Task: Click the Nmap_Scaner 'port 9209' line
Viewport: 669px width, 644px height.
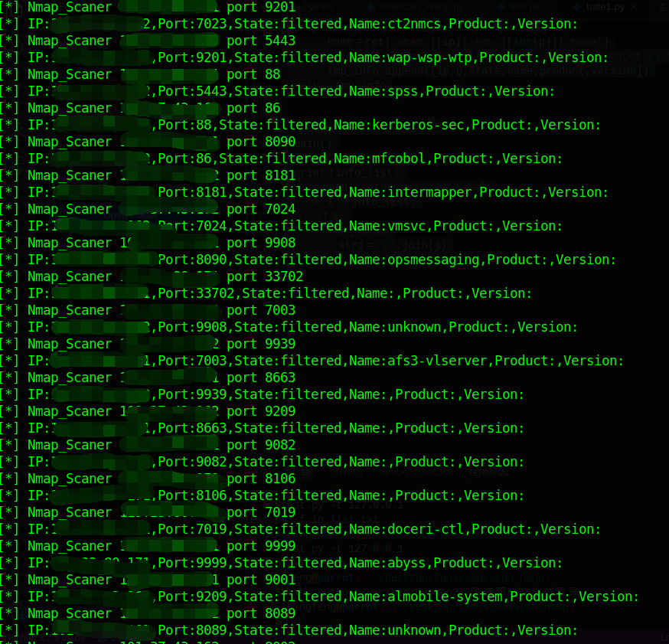Action: tap(148, 412)
